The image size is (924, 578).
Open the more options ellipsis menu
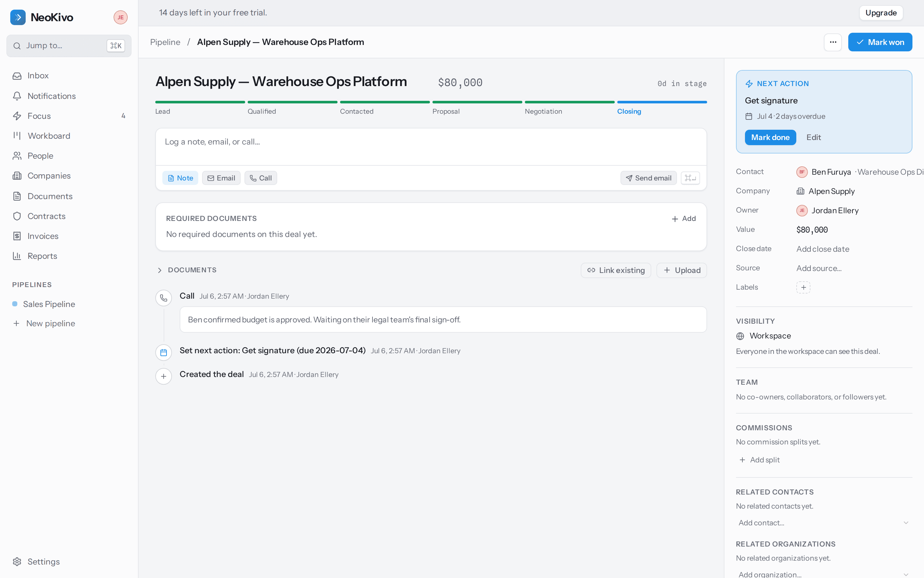(833, 42)
